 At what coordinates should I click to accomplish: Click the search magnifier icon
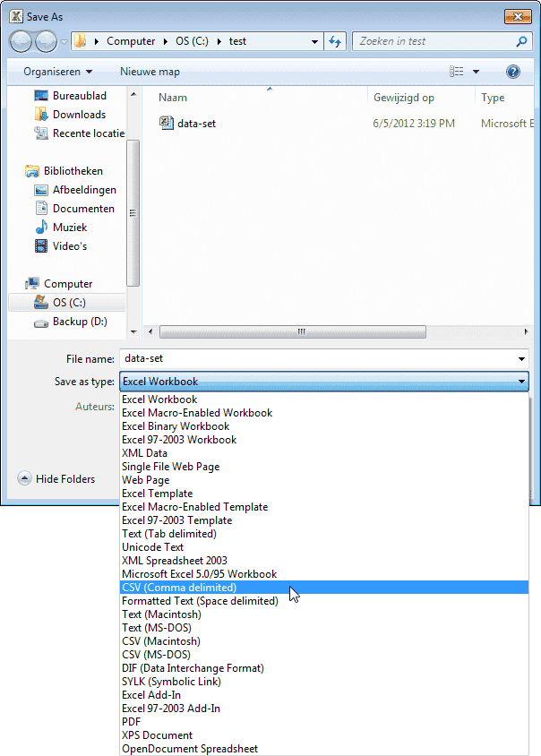[521, 41]
